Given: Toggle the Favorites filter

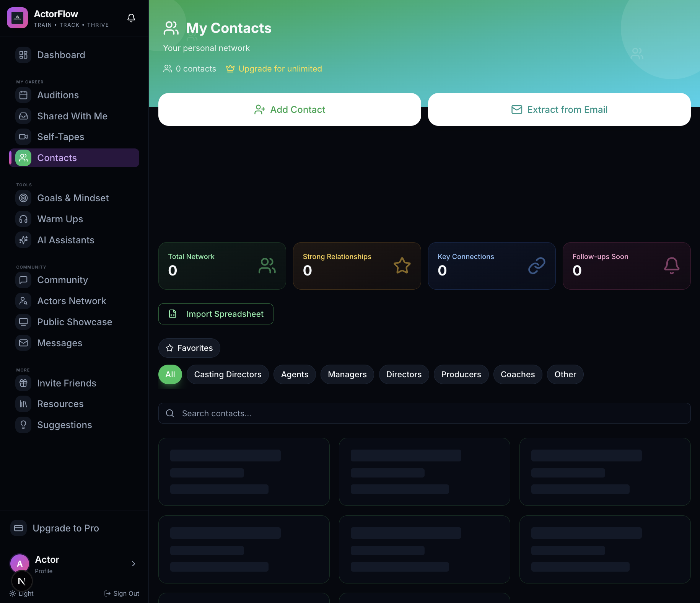Looking at the screenshot, I should pos(189,348).
